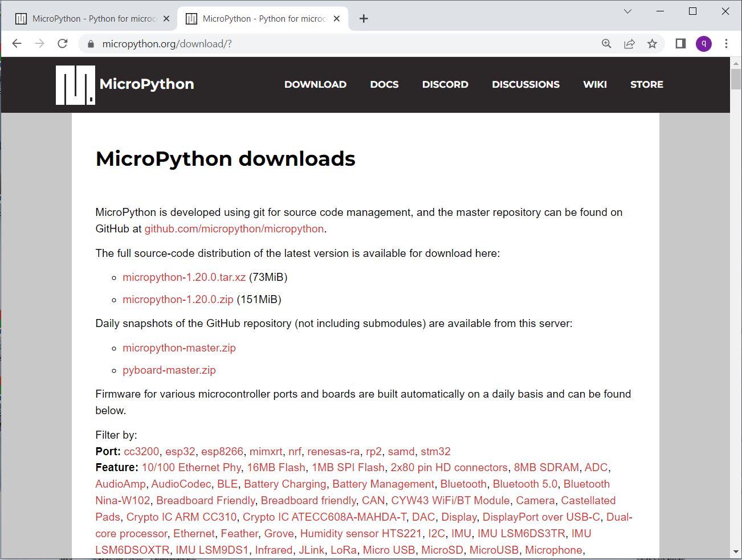The width and height of the screenshot is (742, 560).
Task: Open the DOWNLOAD menu item
Action: click(x=315, y=84)
